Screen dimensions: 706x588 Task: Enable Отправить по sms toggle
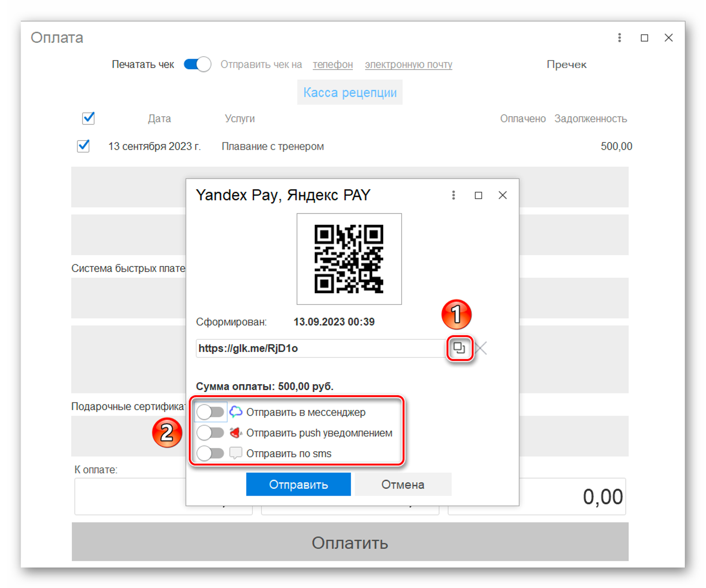click(210, 453)
